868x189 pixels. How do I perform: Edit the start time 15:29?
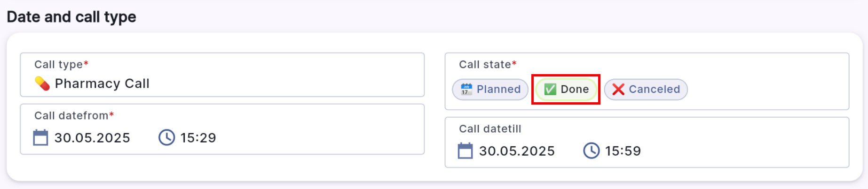tap(198, 138)
